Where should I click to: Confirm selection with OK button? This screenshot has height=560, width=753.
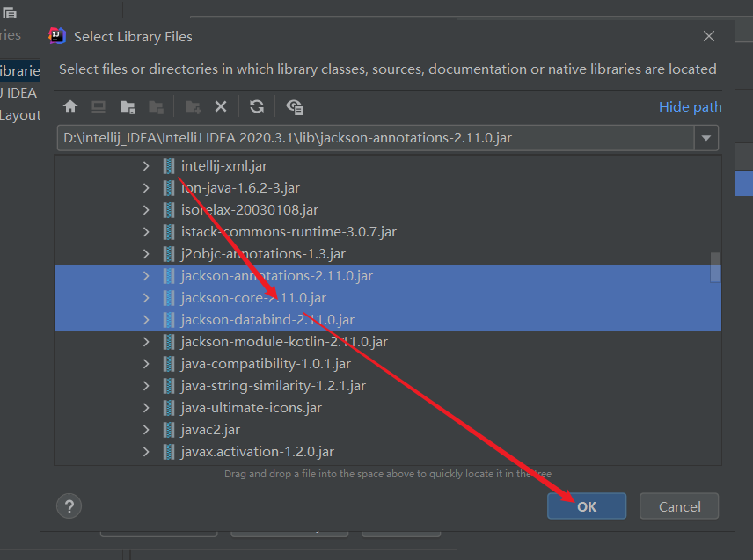587,506
